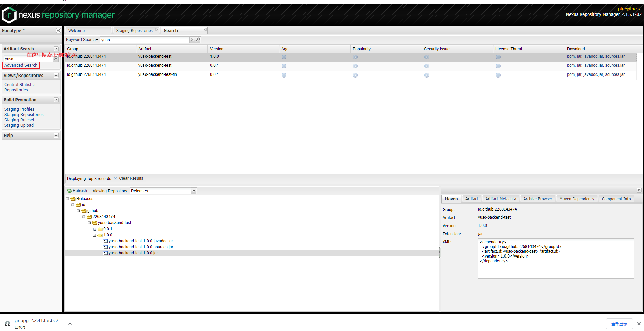
Task: Collapse the 1.0.0 version folder
Action: click(x=95, y=235)
